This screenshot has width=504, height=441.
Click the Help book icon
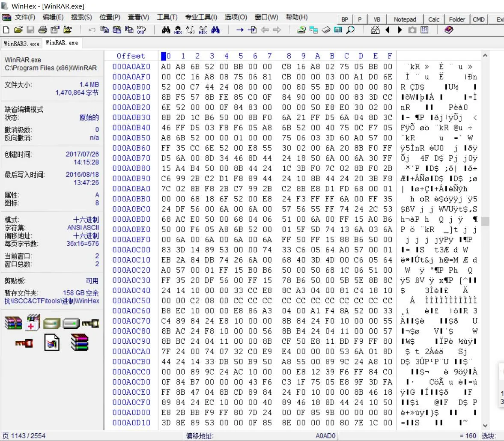click(x=449, y=30)
